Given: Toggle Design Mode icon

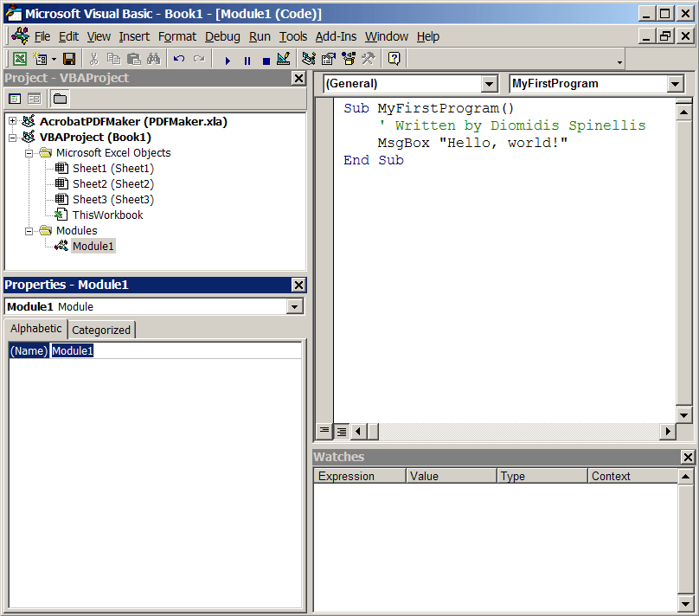Looking at the screenshot, I should (x=284, y=59).
